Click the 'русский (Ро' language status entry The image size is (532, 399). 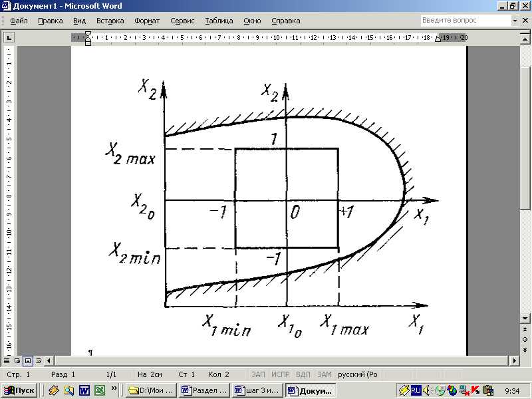coord(358,374)
